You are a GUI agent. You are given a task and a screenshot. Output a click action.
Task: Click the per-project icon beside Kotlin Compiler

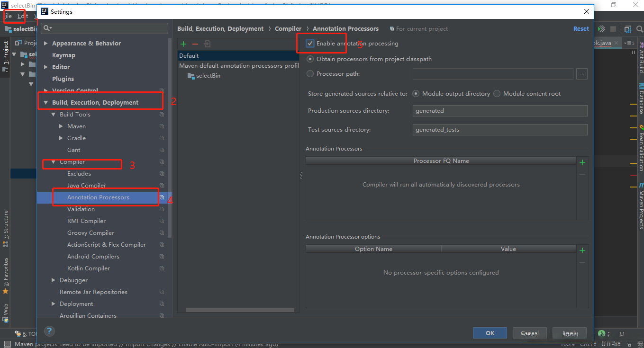(x=162, y=268)
